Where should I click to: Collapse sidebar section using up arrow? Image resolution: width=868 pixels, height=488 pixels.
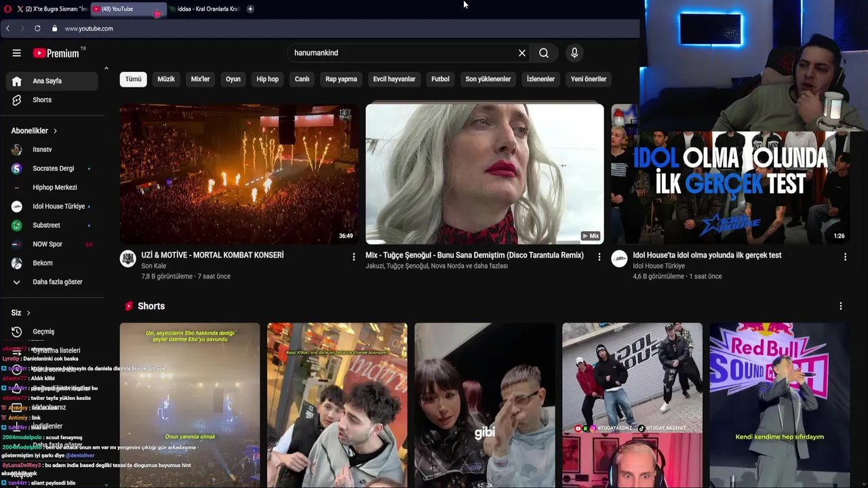point(106,68)
